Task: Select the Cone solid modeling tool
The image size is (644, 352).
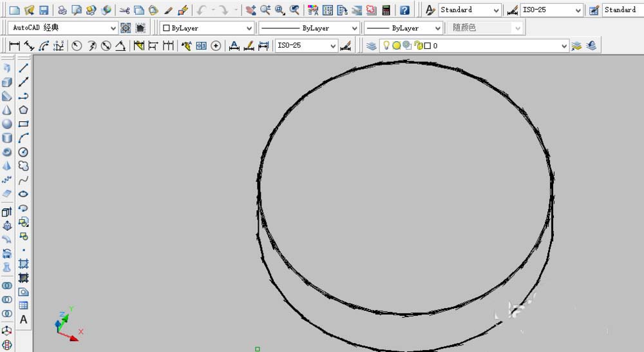Action: coord(7,110)
